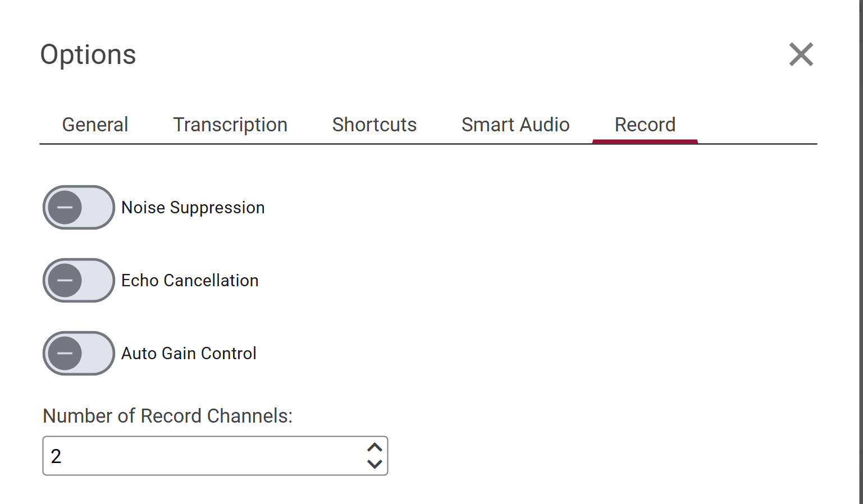This screenshot has width=863, height=504.
Task: Click the up arrow on the channels stepper
Action: pyautogui.click(x=375, y=447)
